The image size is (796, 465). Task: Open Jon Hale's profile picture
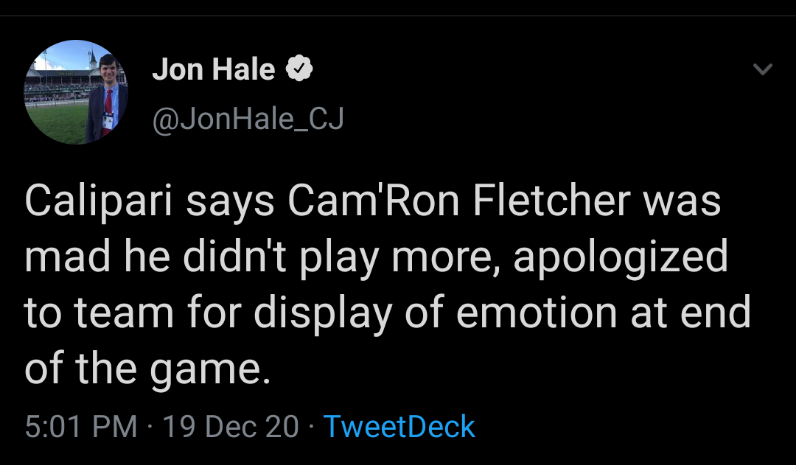click(76, 92)
